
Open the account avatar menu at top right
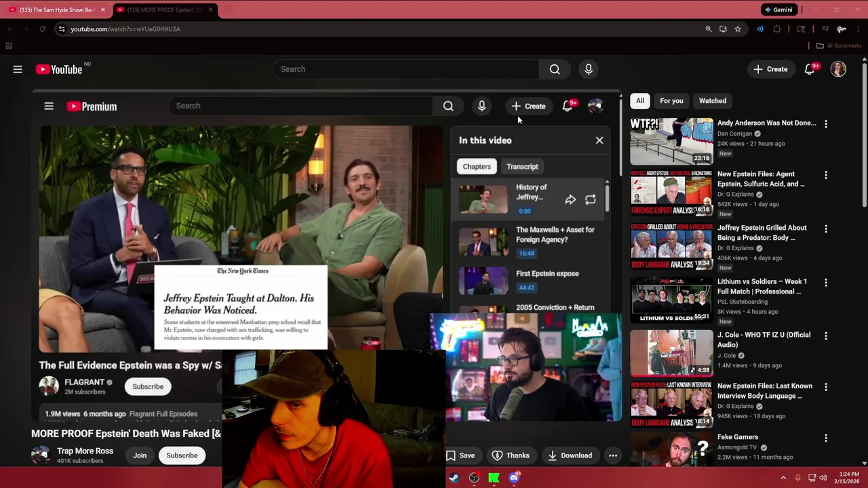pos(839,69)
